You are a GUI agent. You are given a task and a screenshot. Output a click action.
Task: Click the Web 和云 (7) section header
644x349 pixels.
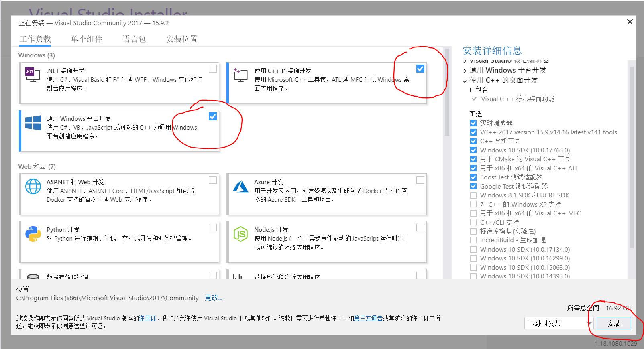point(37,166)
